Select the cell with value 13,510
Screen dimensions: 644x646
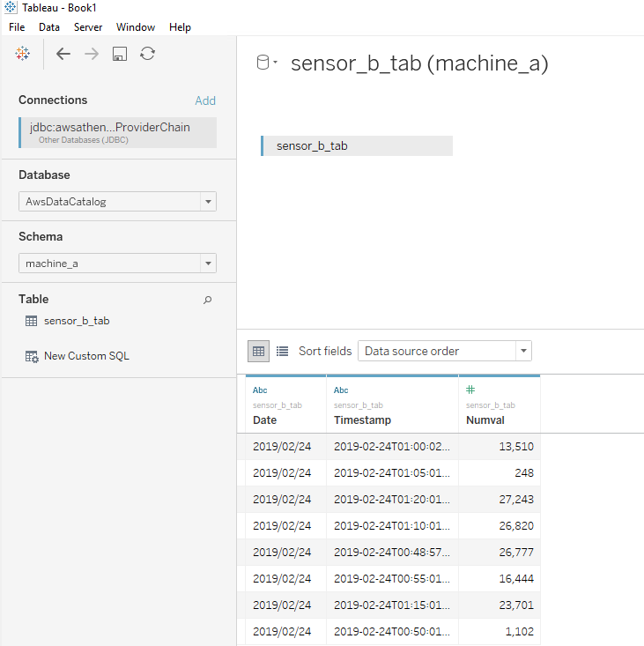coord(500,447)
